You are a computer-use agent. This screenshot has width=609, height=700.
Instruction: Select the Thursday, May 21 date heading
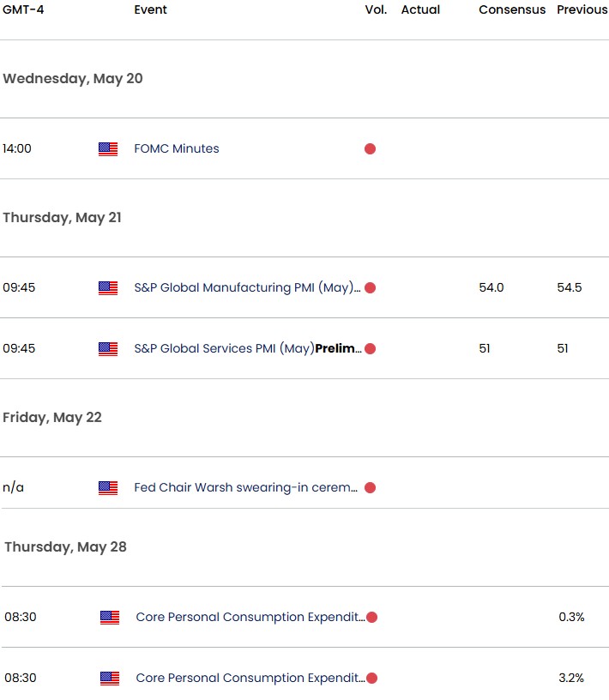pyautogui.click(x=62, y=217)
